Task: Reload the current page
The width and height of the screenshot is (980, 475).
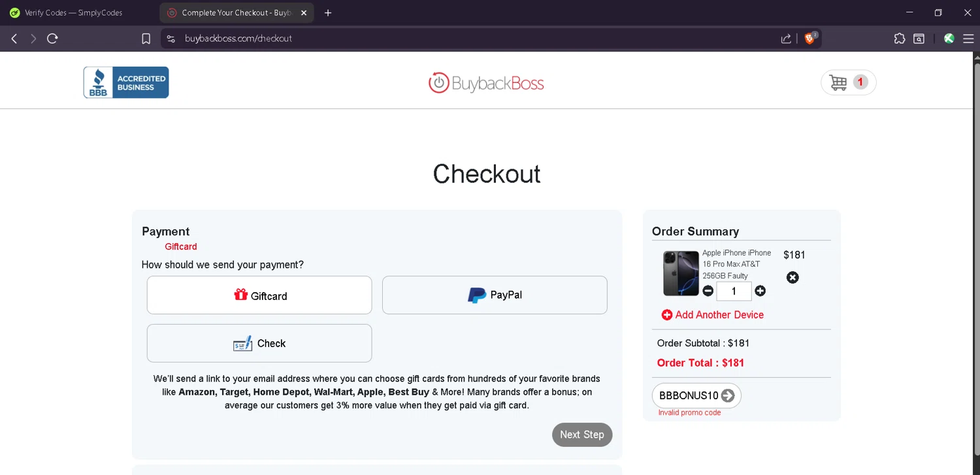Action: click(52, 39)
